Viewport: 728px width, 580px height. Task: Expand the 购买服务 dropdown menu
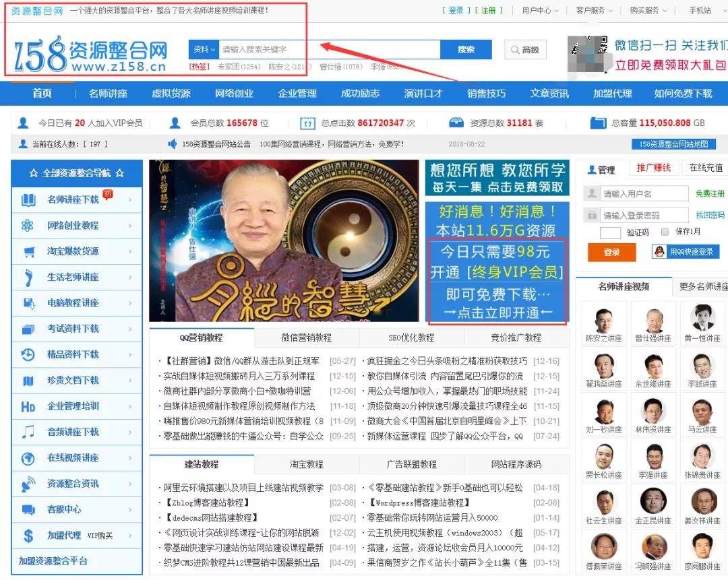click(x=648, y=10)
